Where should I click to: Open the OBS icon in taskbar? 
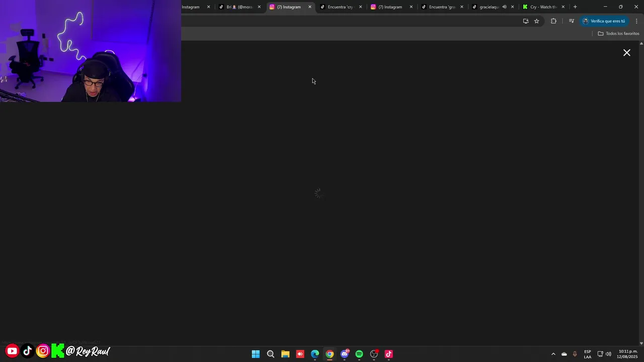point(374,354)
